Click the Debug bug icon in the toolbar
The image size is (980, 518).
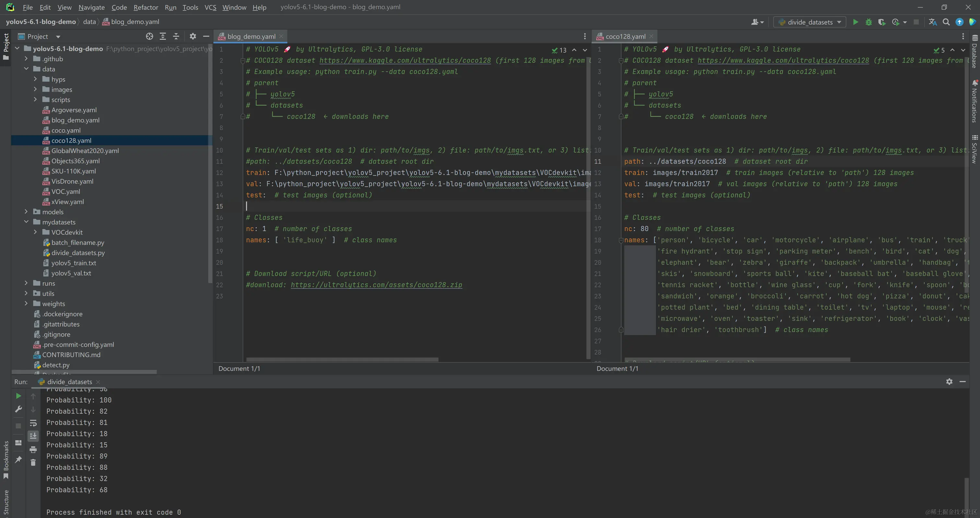[869, 22]
